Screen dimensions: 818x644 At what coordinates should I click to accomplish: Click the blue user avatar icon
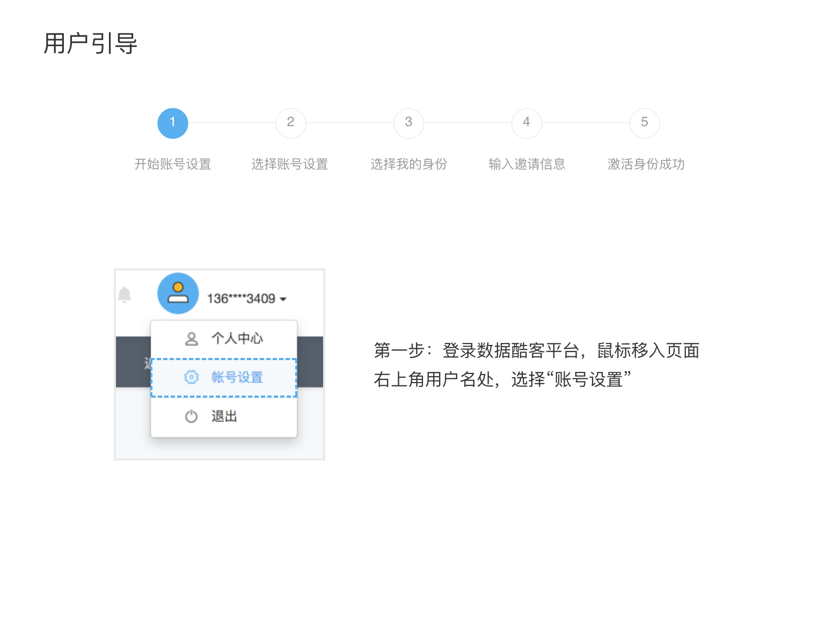point(178,294)
